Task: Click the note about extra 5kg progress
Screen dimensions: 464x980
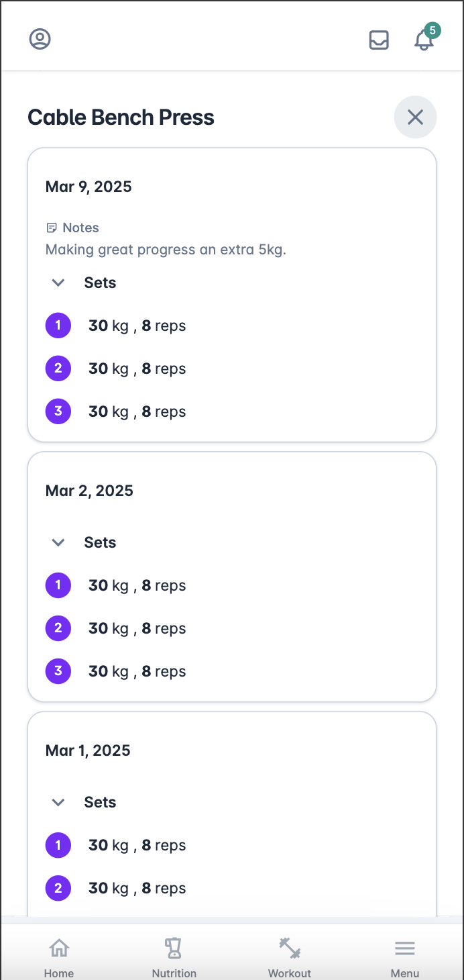Action: coord(166,250)
